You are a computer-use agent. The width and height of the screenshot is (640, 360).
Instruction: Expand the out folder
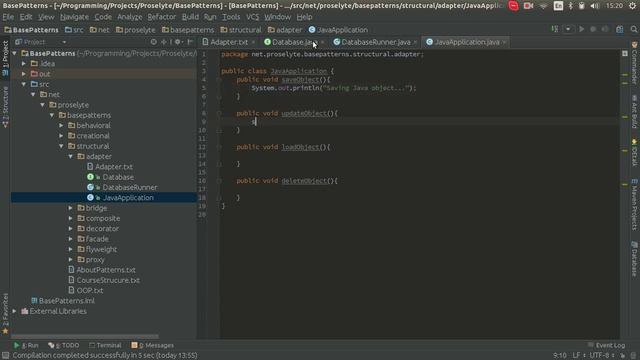click(24, 74)
